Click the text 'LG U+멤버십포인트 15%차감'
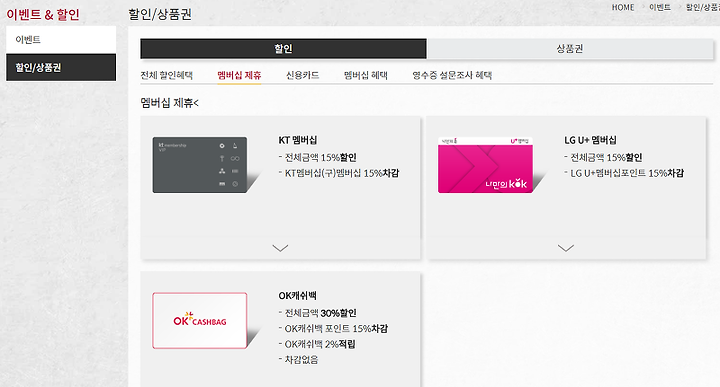720x387 pixels. pyautogui.click(x=627, y=173)
